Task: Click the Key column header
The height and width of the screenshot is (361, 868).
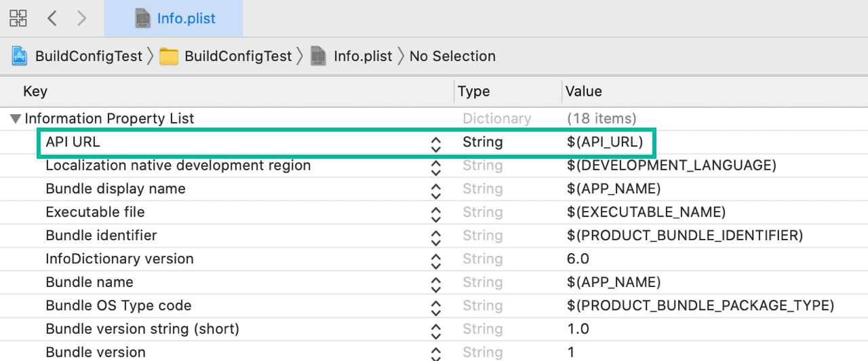Action: [x=35, y=91]
